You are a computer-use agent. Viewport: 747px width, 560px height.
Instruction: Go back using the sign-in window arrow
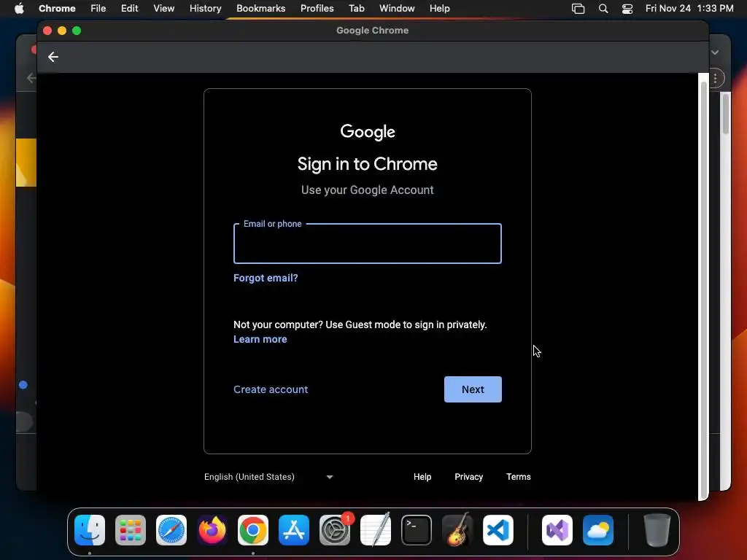pyautogui.click(x=53, y=57)
